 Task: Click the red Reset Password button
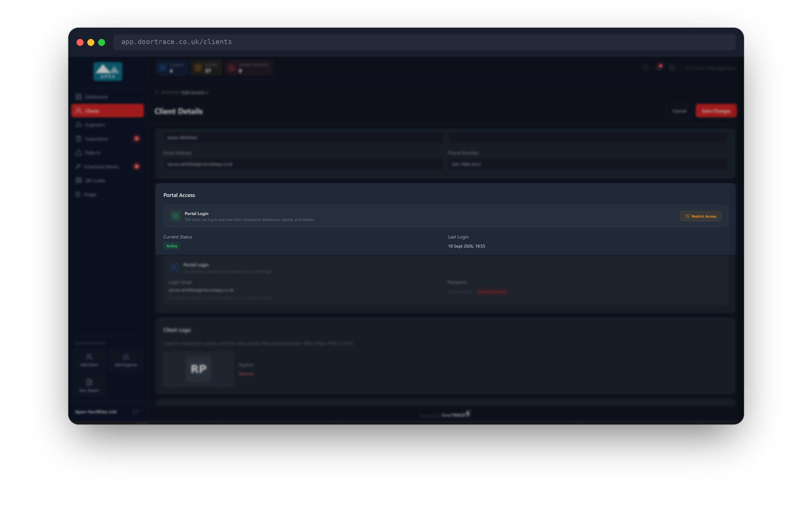point(492,292)
